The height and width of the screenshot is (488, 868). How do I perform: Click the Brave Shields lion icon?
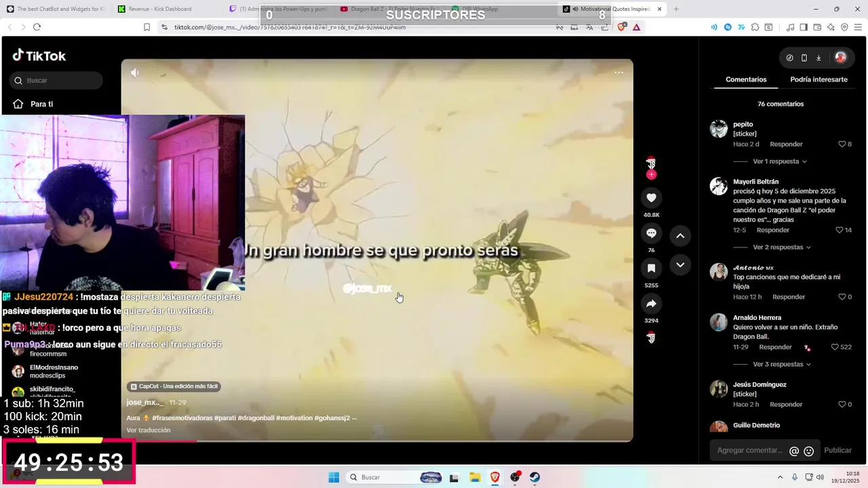pos(622,27)
